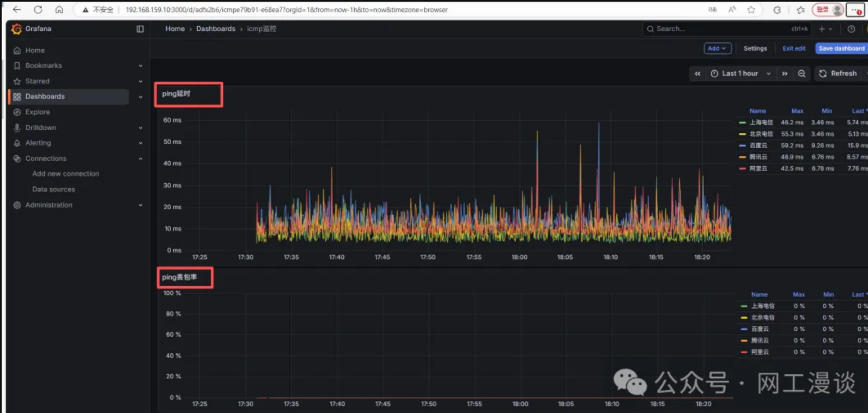Open the Last 1 hour time picker
The height and width of the screenshot is (413, 868).
(x=740, y=74)
